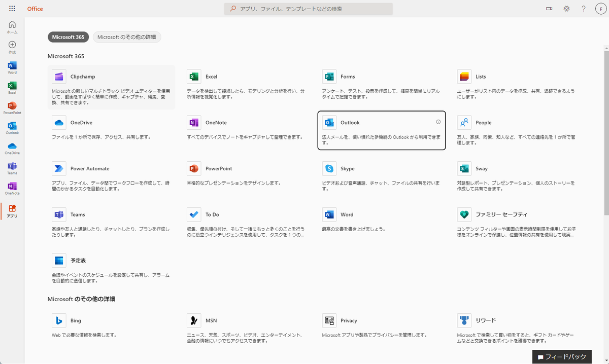Click the 予定表 calendar icon

[x=59, y=261]
